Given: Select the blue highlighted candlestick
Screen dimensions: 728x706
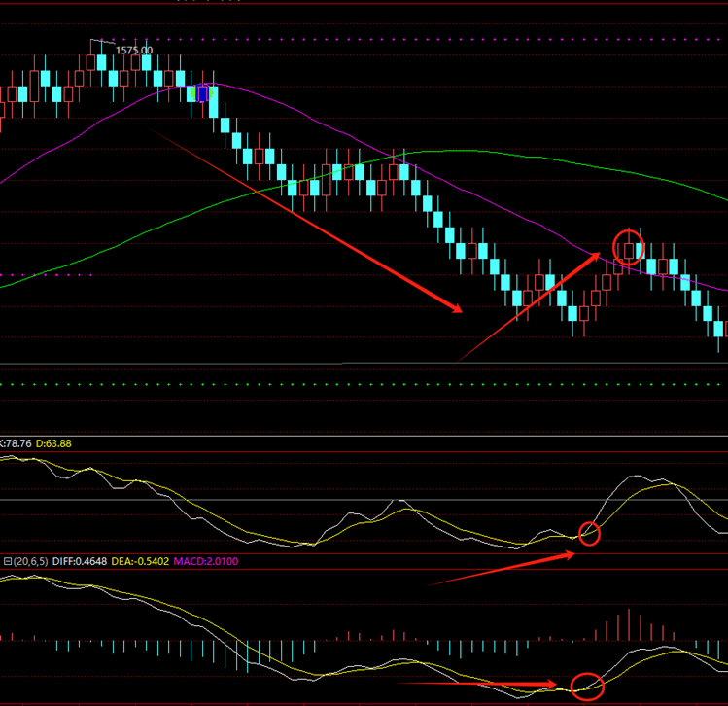Looking at the screenshot, I should click(x=202, y=93).
